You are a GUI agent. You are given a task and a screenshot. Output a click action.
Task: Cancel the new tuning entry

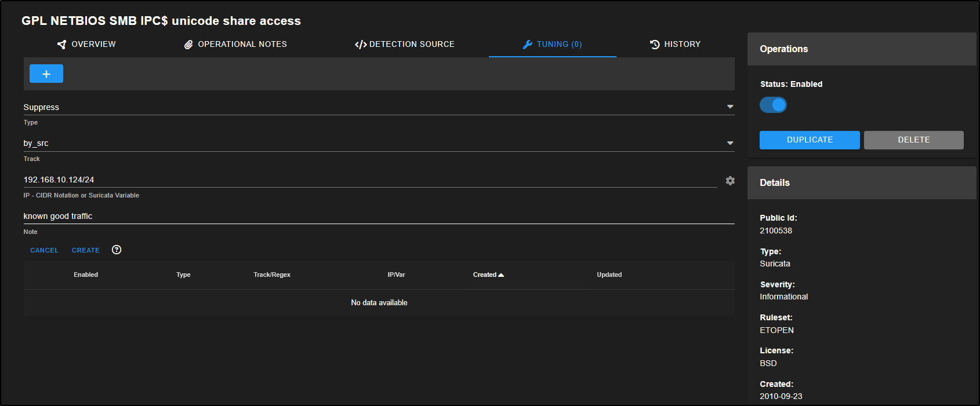(44, 250)
